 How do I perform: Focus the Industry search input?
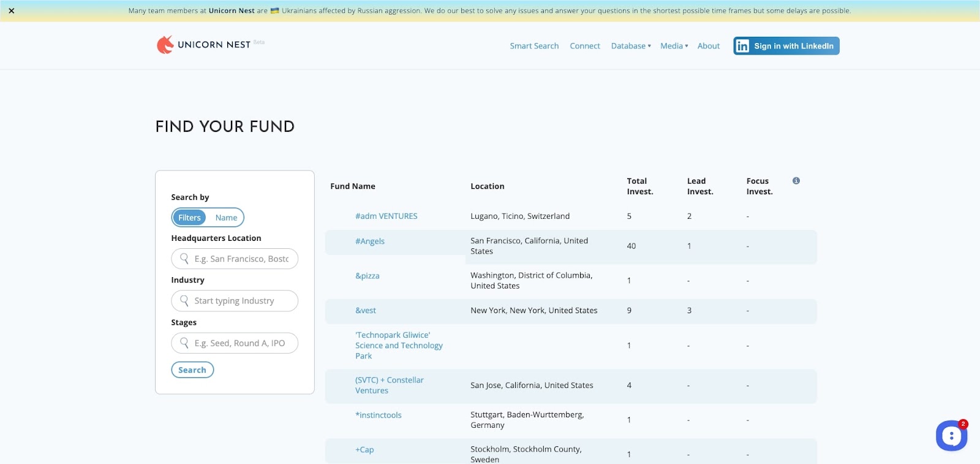pyautogui.click(x=235, y=301)
